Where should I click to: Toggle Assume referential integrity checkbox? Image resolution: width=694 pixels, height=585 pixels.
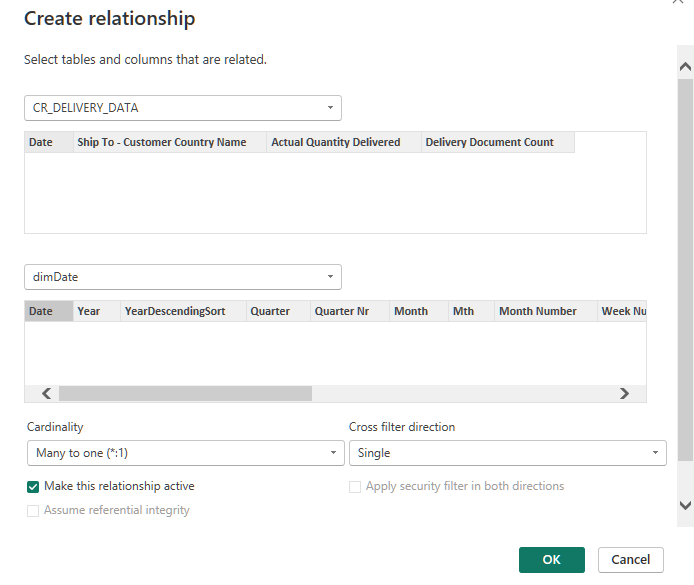click(33, 511)
